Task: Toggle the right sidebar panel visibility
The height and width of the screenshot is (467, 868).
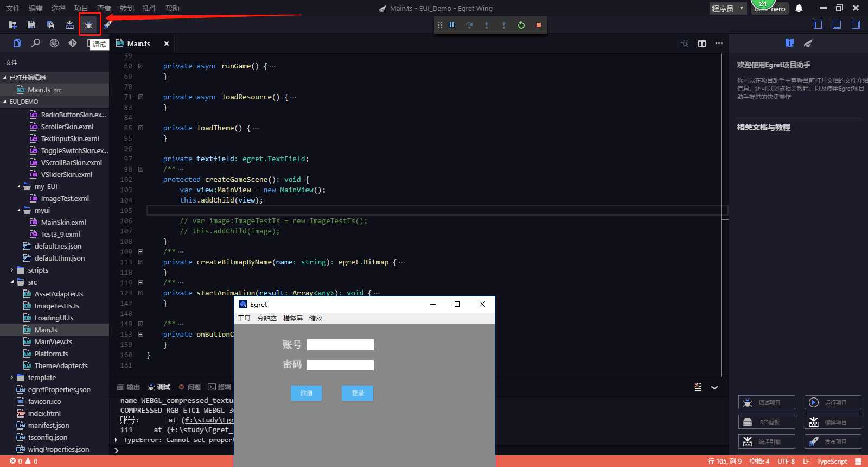Action: 856,25
